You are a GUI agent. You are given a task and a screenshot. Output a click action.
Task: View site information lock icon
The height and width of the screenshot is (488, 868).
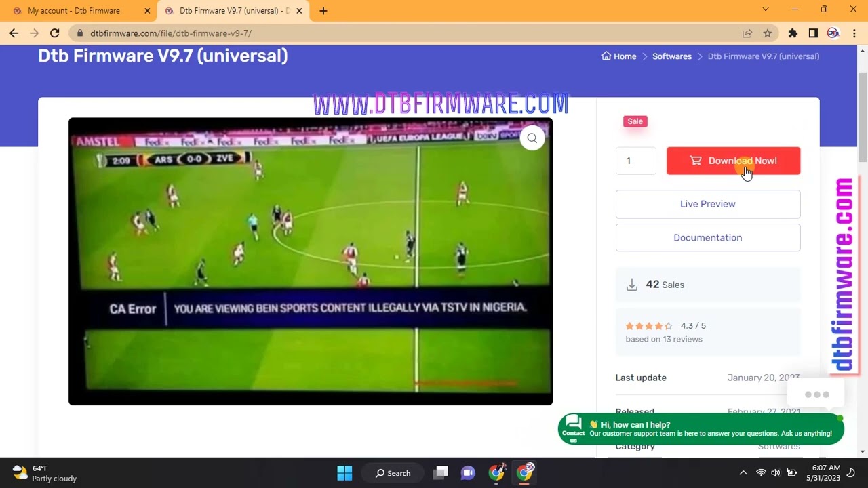(x=80, y=33)
